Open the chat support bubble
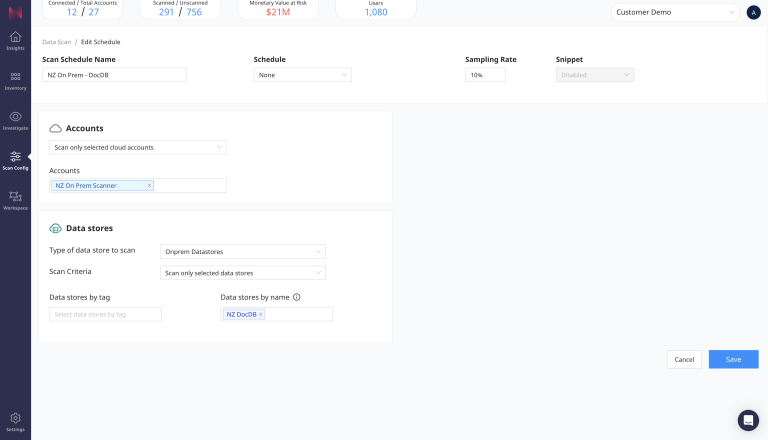The height and width of the screenshot is (440, 768). pyautogui.click(x=748, y=420)
